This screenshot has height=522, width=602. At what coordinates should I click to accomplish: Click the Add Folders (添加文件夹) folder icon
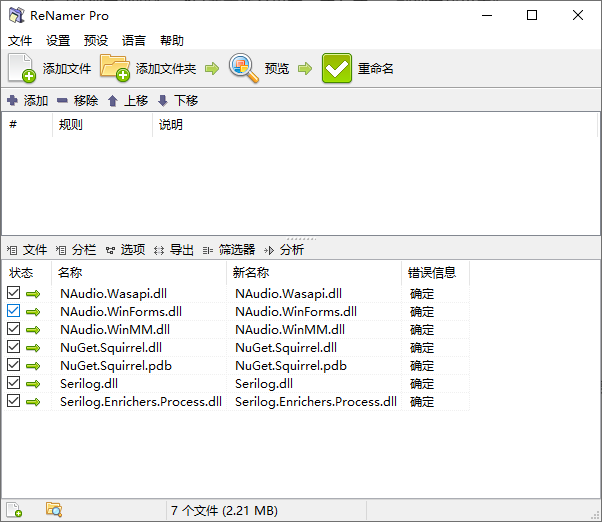115,68
